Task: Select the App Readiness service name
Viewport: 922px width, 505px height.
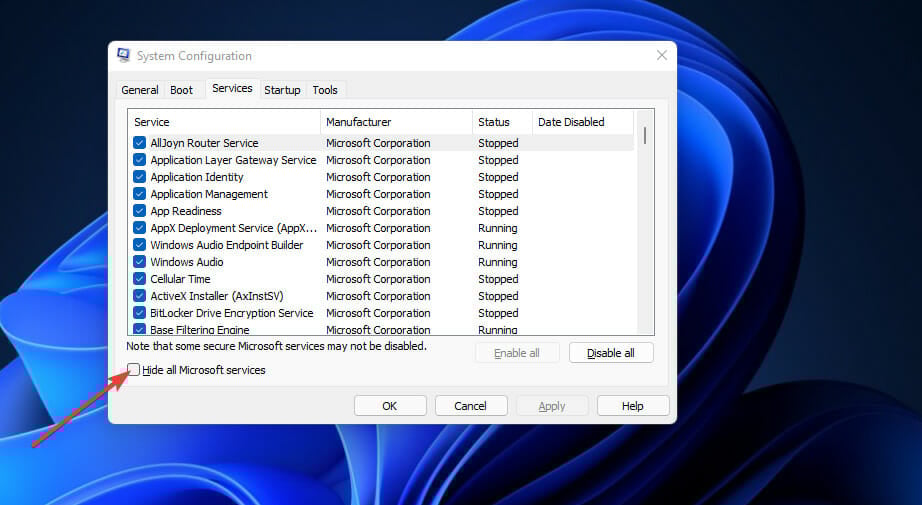Action: 186,211
